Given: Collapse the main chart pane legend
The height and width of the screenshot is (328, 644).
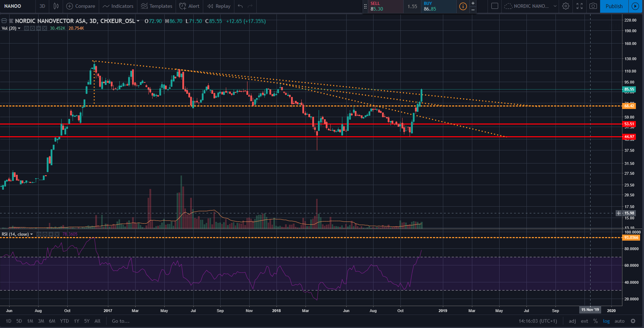Looking at the screenshot, I should click(x=4, y=21).
